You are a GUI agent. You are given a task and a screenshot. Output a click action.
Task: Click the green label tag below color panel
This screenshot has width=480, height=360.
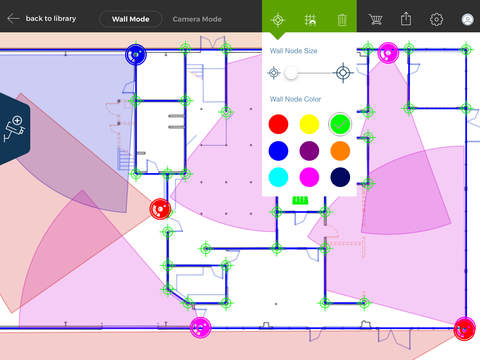tap(300, 200)
